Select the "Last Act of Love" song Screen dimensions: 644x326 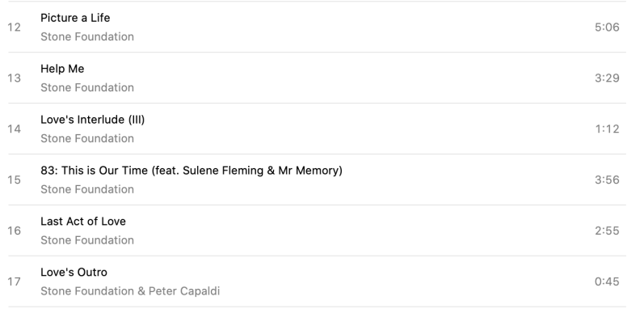83,222
